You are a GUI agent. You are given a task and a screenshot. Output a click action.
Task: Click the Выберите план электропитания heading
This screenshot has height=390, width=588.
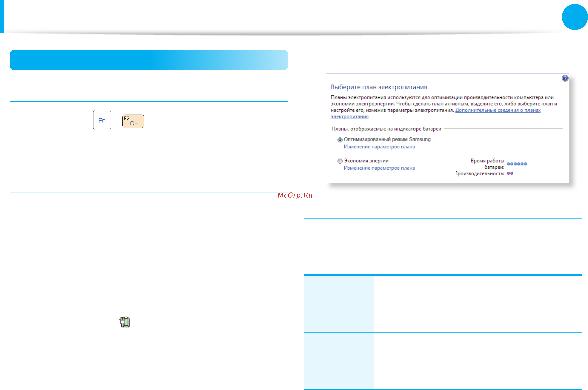379,87
